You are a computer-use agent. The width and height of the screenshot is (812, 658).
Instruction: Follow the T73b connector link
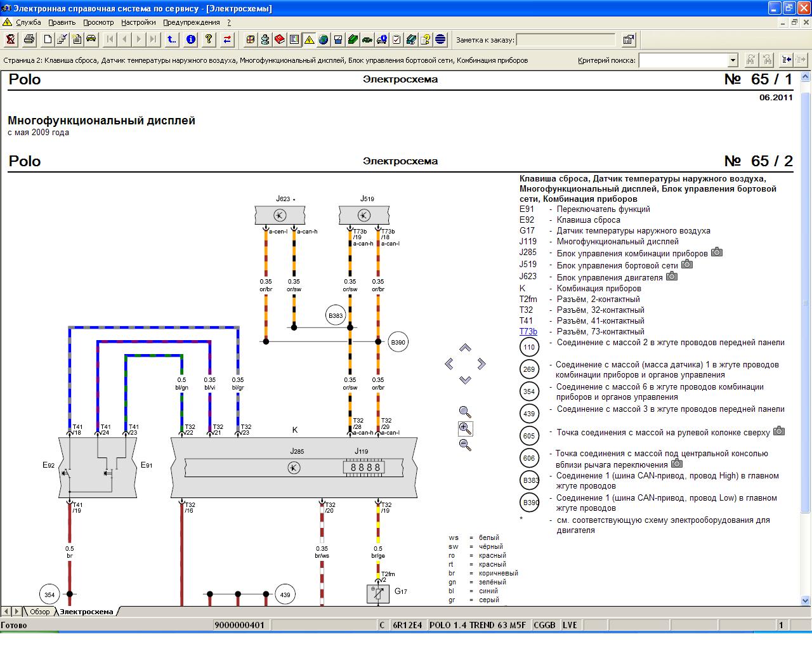click(x=528, y=331)
